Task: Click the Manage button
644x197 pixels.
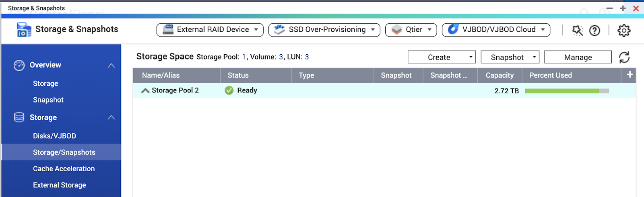Action: click(578, 57)
